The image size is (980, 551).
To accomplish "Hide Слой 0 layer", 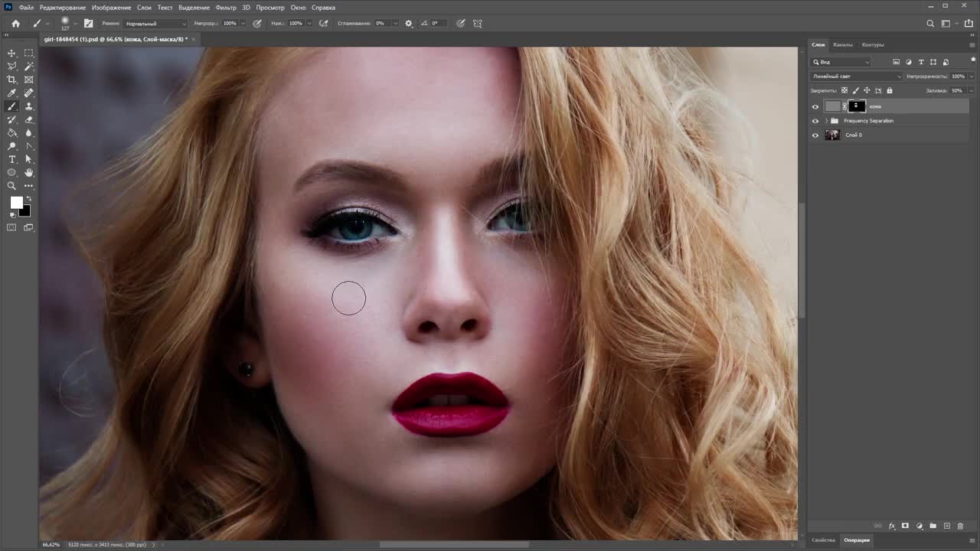I will click(815, 135).
